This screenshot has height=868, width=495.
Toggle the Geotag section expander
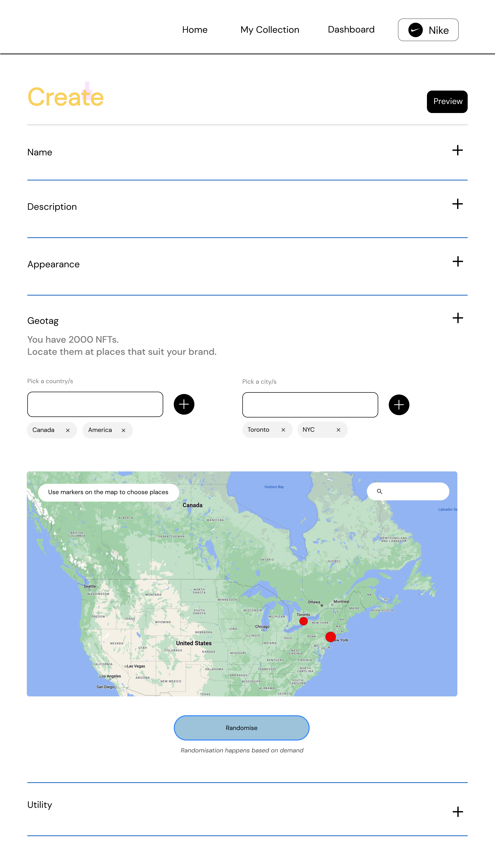[458, 318]
